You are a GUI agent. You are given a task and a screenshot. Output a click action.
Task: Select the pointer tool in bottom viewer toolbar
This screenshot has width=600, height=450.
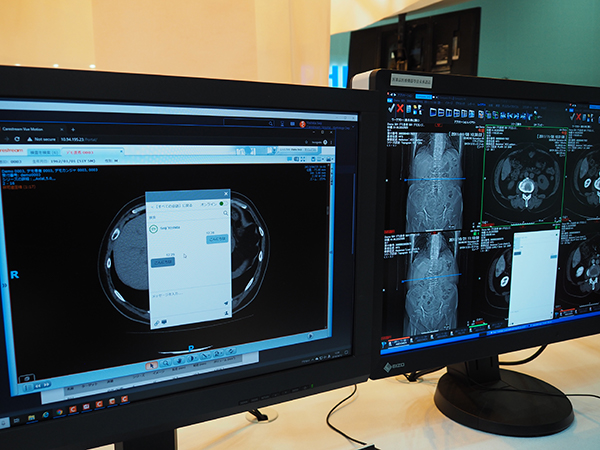[x=151, y=365]
